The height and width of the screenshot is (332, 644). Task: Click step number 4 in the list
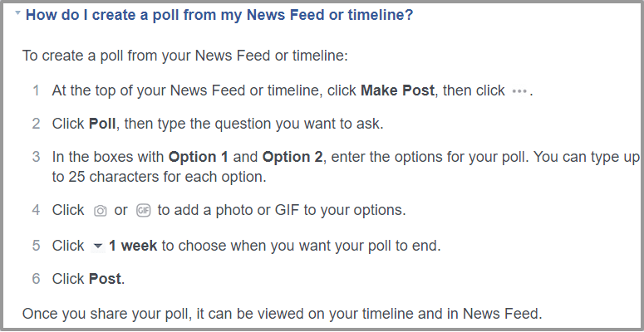[x=36, y=210]
